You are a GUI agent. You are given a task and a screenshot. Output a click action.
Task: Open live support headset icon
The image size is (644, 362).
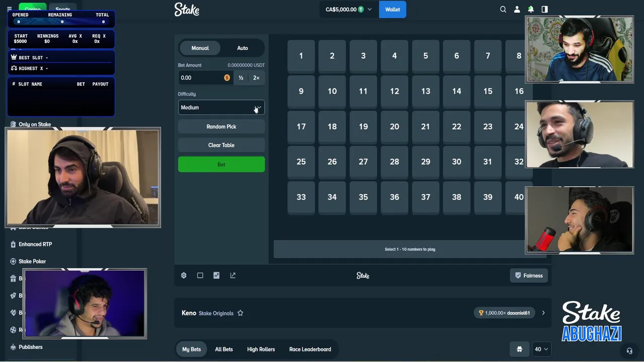click(x=629, y=351)
